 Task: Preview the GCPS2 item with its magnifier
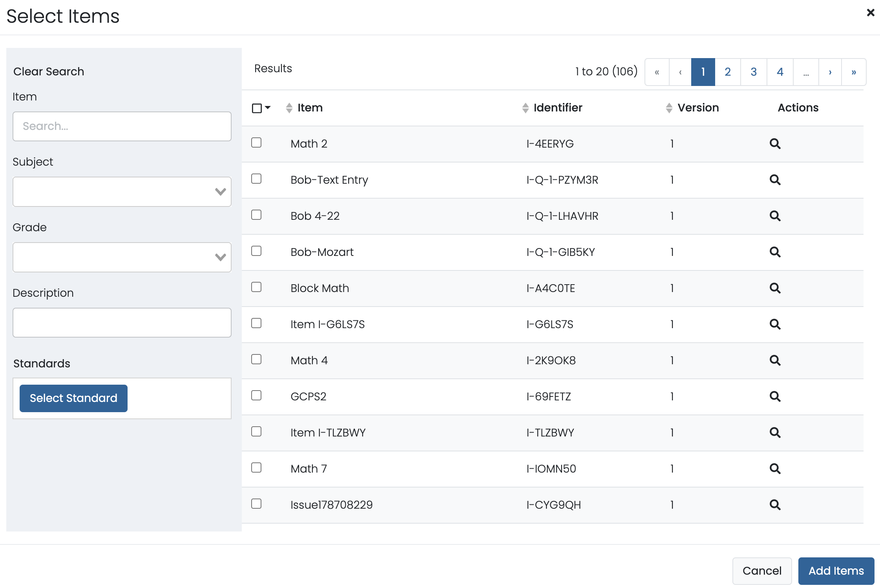pos(775,396)
